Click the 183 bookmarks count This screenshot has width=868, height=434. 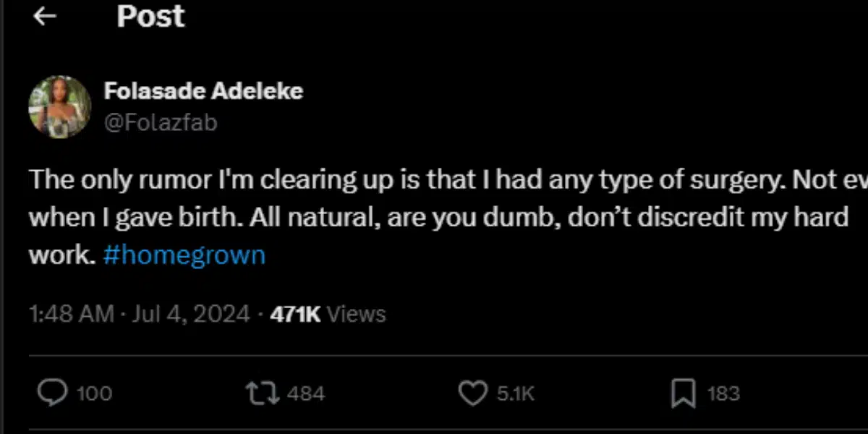723,393
